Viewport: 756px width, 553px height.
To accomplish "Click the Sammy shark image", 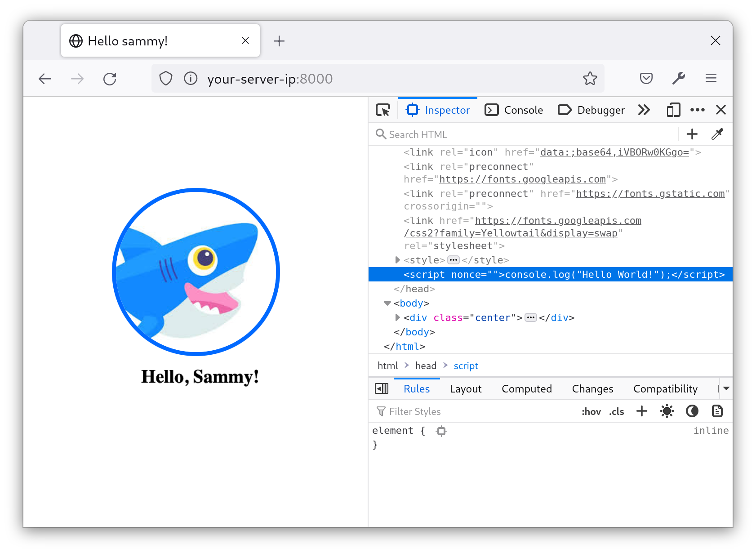I will [x=196, y=272].
